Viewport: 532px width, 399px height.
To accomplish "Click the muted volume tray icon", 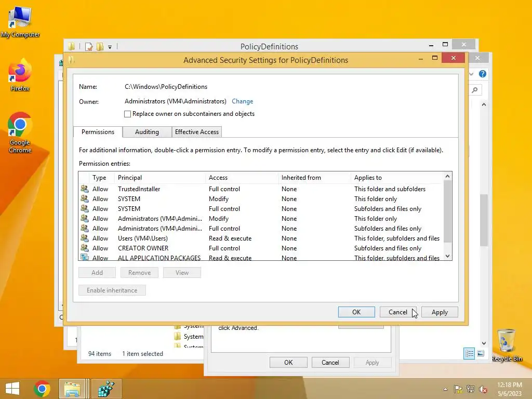I will coord(483,389).
